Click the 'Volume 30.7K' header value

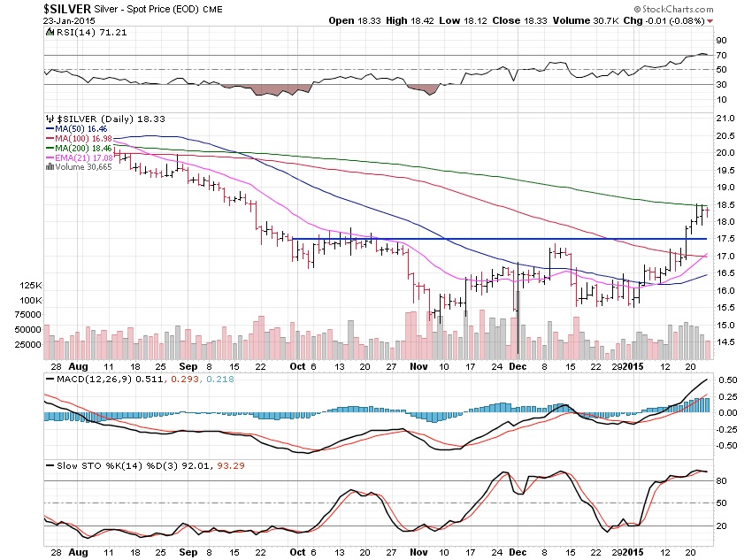586,20
